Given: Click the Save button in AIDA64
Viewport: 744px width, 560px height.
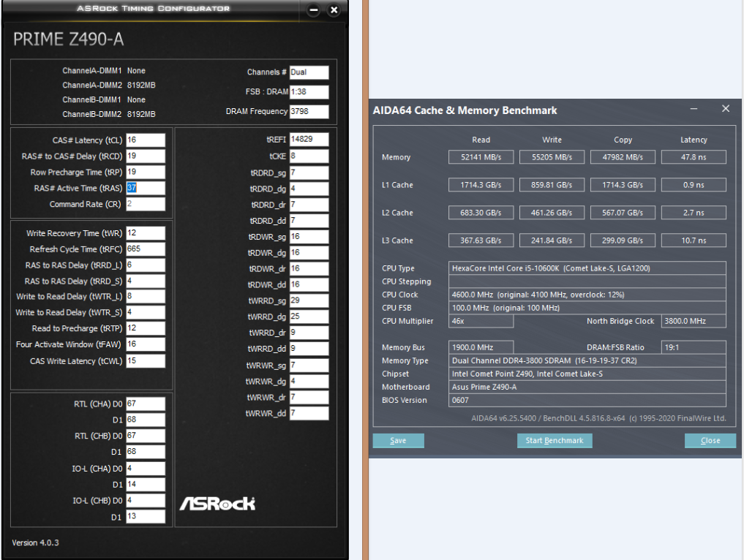Looking at the screenshot, I should tap(398, 441).
